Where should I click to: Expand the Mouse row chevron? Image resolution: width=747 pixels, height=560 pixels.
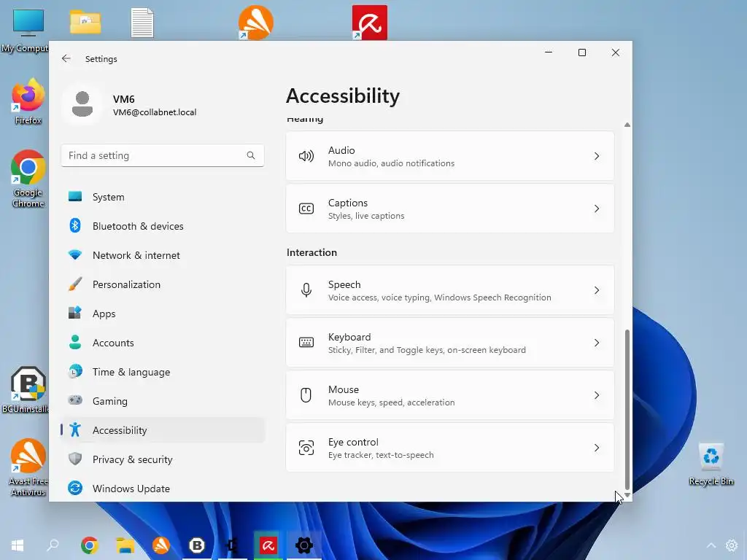(597, 395)
